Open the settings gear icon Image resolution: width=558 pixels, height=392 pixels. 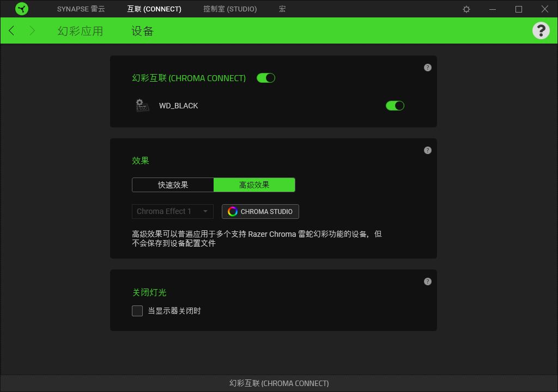466,9
